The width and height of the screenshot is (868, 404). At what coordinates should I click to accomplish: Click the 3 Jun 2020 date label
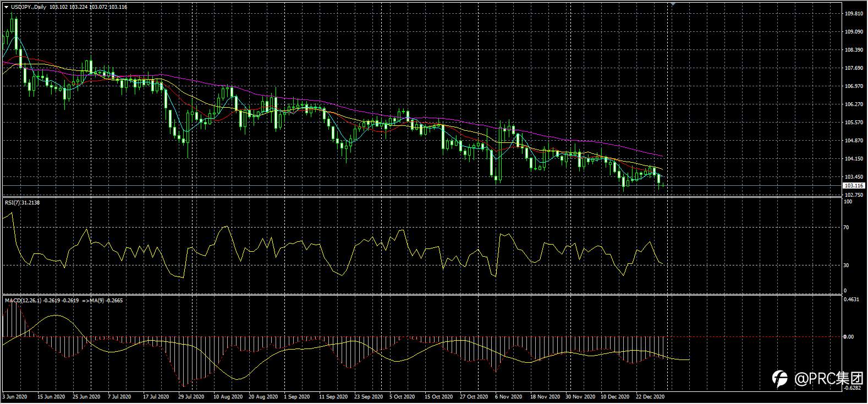point(15,396)
